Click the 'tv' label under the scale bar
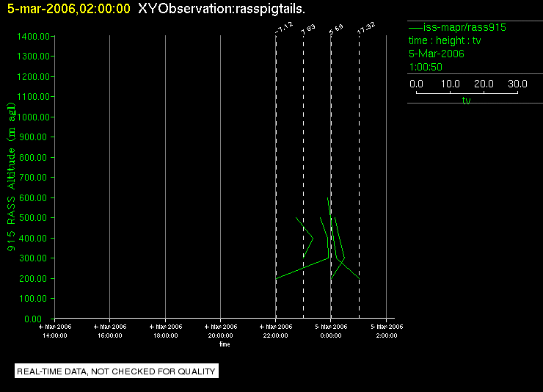 467,101
